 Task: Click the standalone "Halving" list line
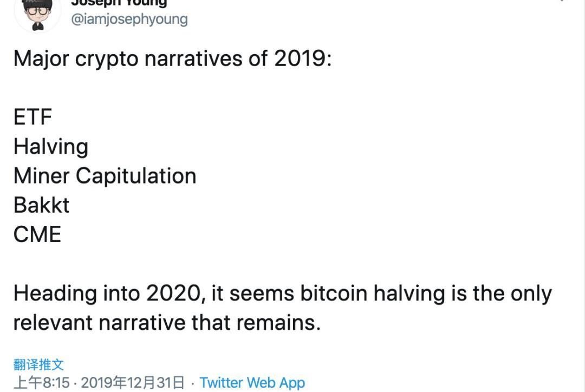coord(51,146)
